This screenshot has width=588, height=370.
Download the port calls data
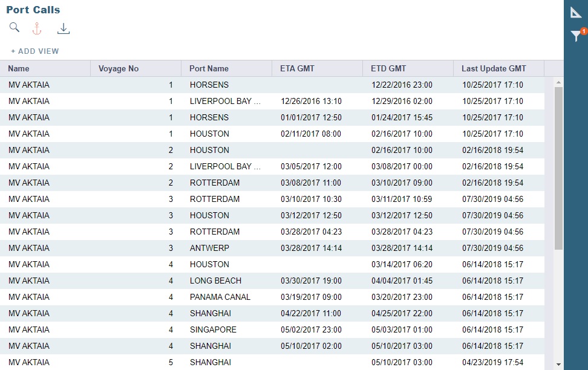(63, 27)
